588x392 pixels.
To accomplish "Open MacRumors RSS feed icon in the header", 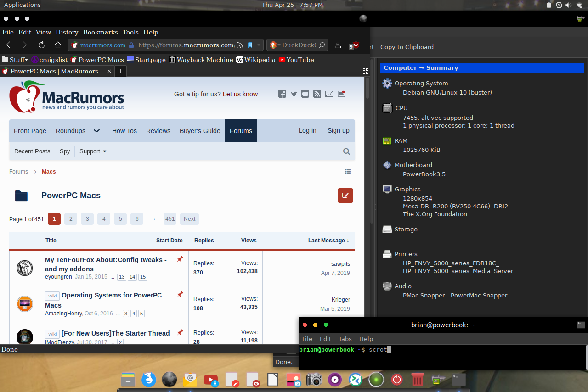I will pos(317,94).
